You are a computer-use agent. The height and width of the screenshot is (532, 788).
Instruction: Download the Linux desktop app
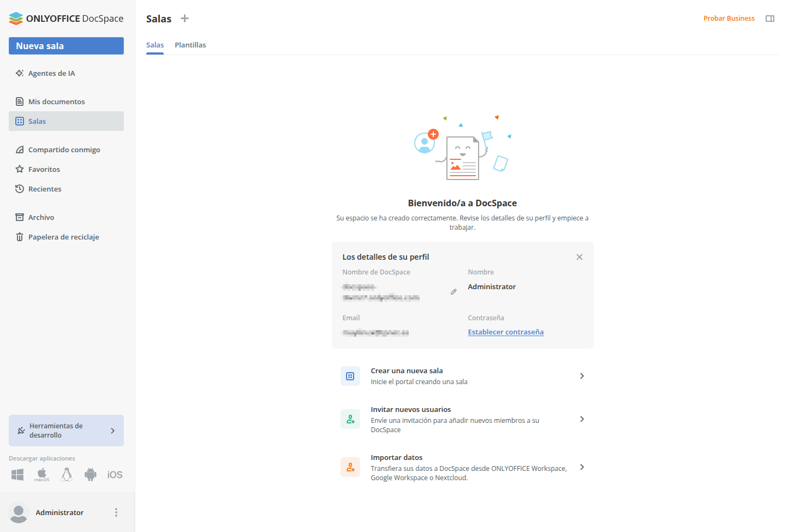coord(67,475)
